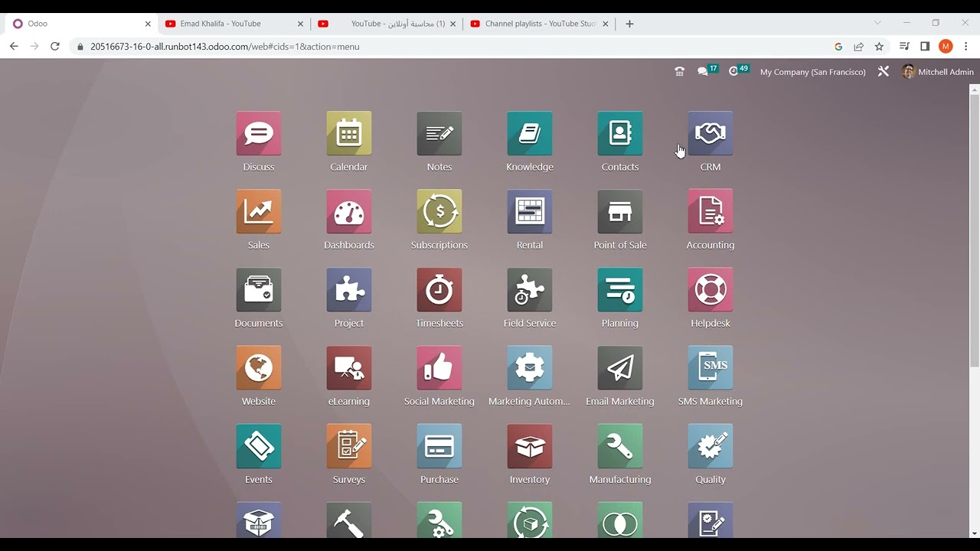The image size is (980, 551).
Task: Show the 49 pending activities
Action: [738, 71]
